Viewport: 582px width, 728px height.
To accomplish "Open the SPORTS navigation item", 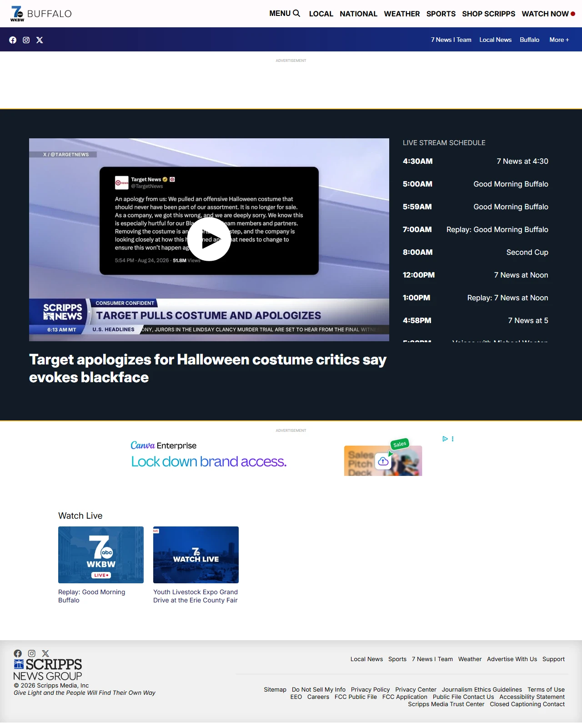I will [441, 14].
